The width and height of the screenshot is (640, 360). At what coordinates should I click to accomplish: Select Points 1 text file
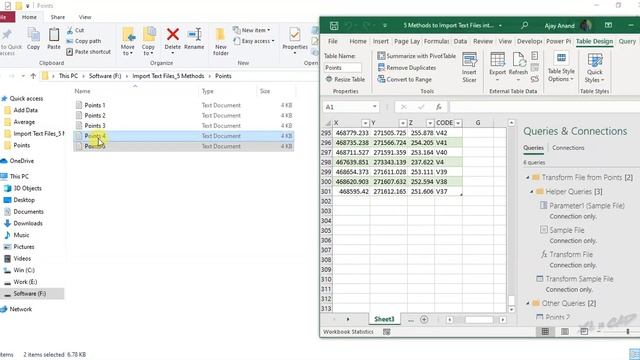pyautogui.click(x=95, y=105)
